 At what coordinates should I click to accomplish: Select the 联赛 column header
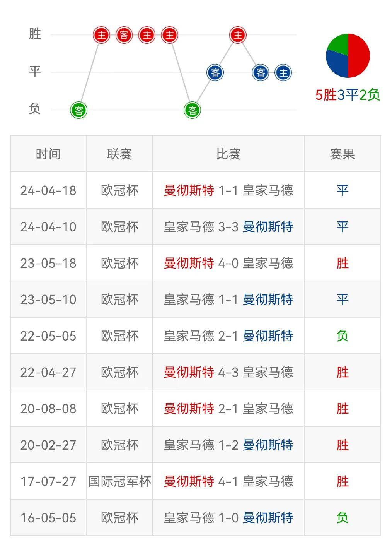click(119, 154)
